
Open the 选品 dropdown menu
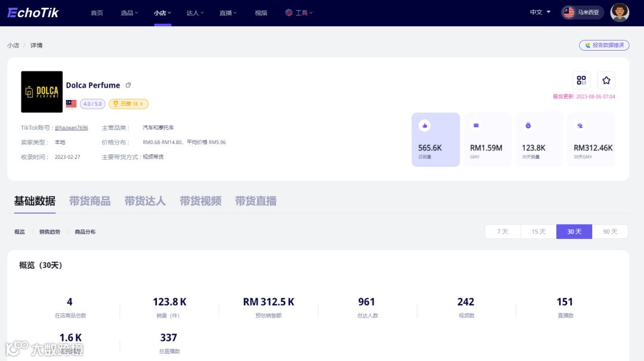[129, 13]
